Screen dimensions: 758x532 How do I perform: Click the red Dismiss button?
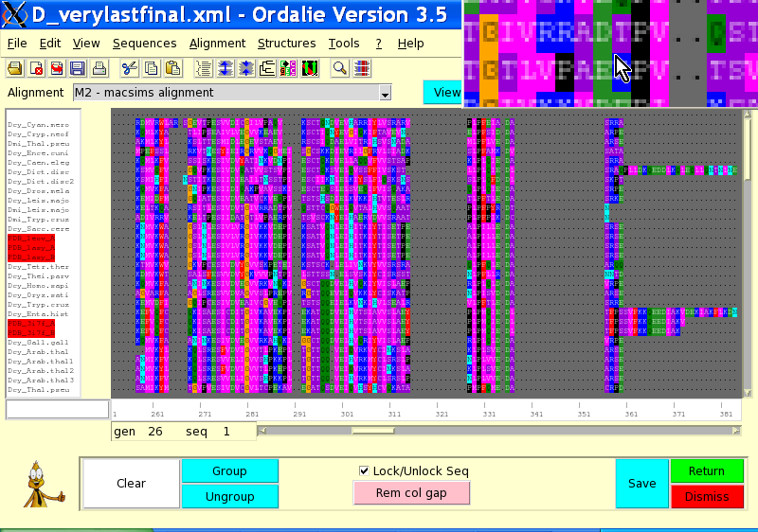click(706, 496)
